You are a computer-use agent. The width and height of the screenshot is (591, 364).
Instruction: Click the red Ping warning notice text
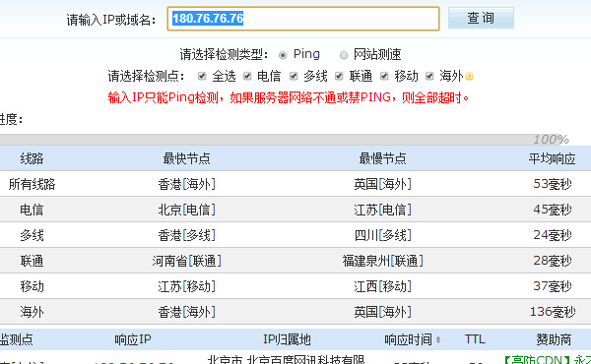tap(289, 97)
